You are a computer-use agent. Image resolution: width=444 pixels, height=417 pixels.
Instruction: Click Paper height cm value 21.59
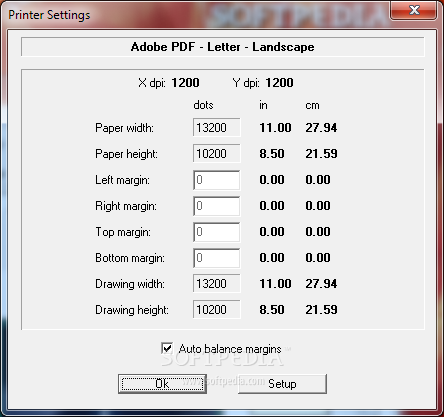(321, 154)
